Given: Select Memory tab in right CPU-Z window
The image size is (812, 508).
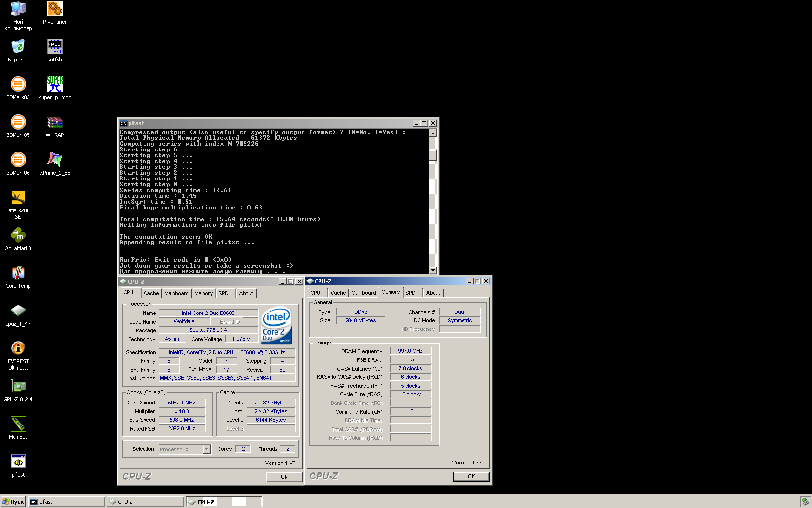Looking at the screenshot, I should [x=391, y=292].
